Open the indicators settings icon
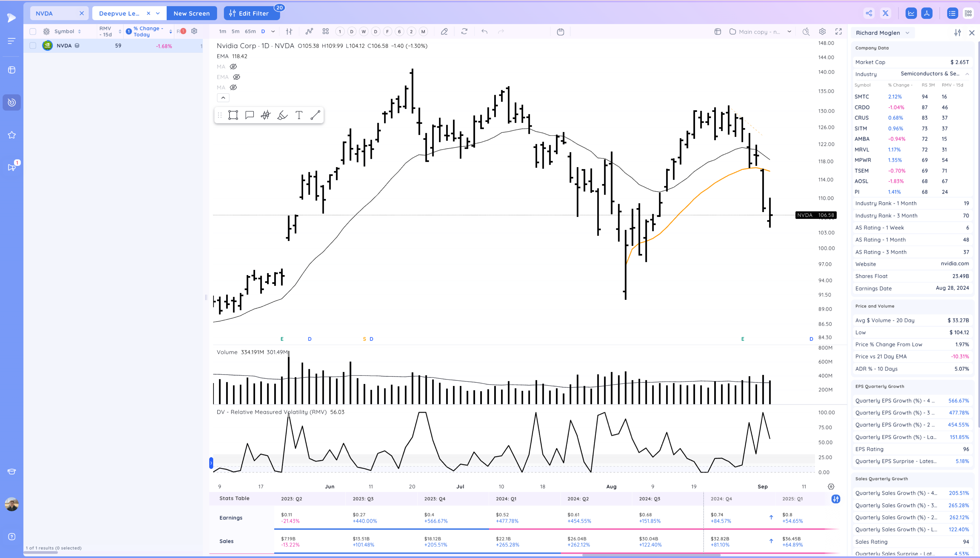Viewport: 980px width, 558px height. [823, 31]
